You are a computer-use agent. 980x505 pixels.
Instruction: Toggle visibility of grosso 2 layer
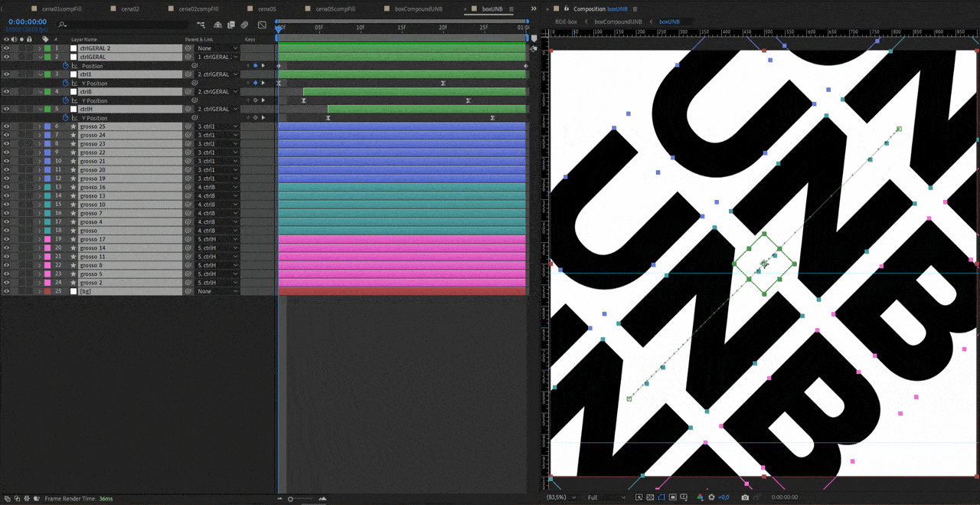(x=6, y=283)
